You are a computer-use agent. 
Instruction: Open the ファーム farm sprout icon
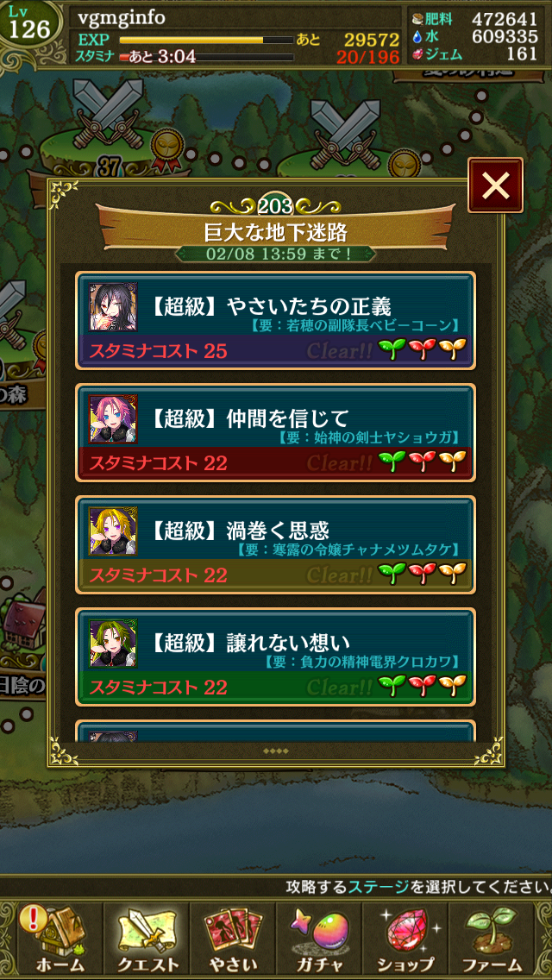pyautogui.click(x=494, y=938)
